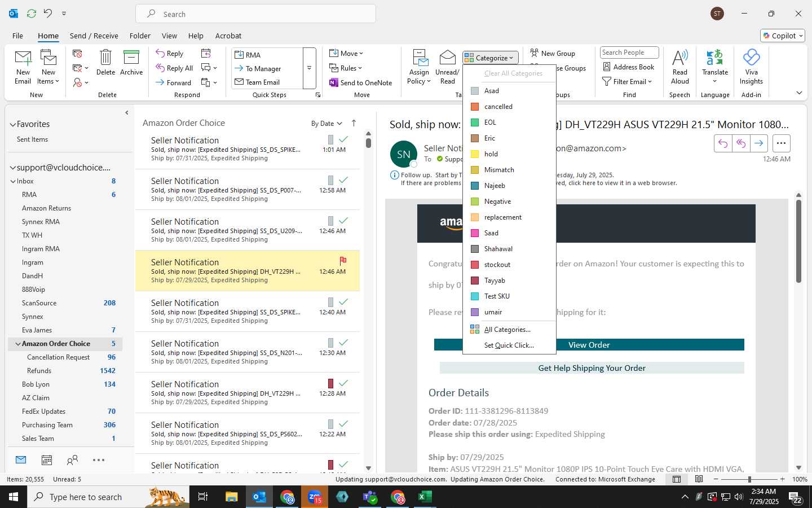812x508 pixels.
Task: Click the Mail icon in navigation bar
Action: pyautogui.click(x=21, y=460)
